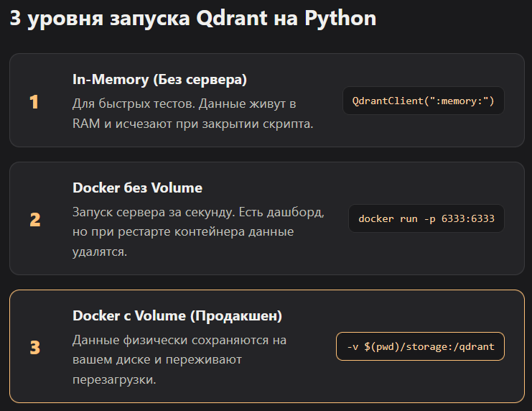The height and width of the screenshot is (411, 532).
Task: Click the word 'перезагрузки.'
Action: [114, 380]
